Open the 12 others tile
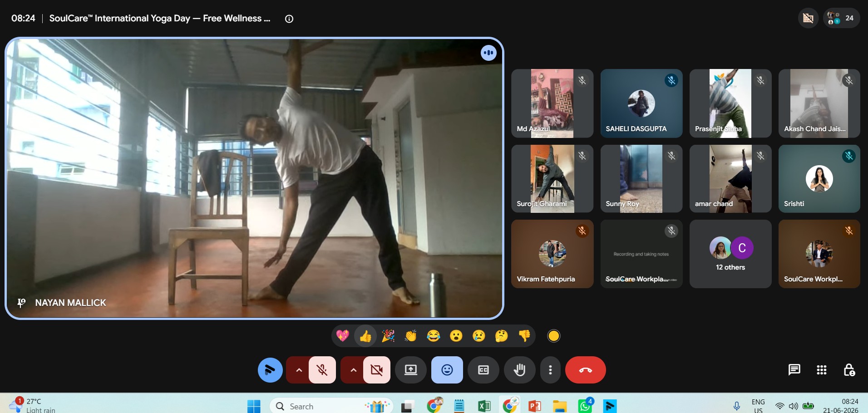Image resolution: width=868 pixels, height=413 pixels. point(730,254)
